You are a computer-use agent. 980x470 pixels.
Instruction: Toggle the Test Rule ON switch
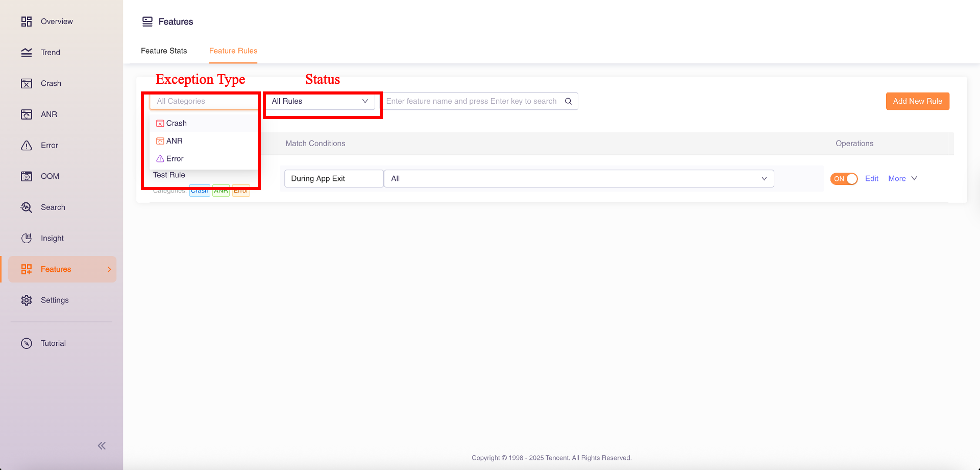844,179
